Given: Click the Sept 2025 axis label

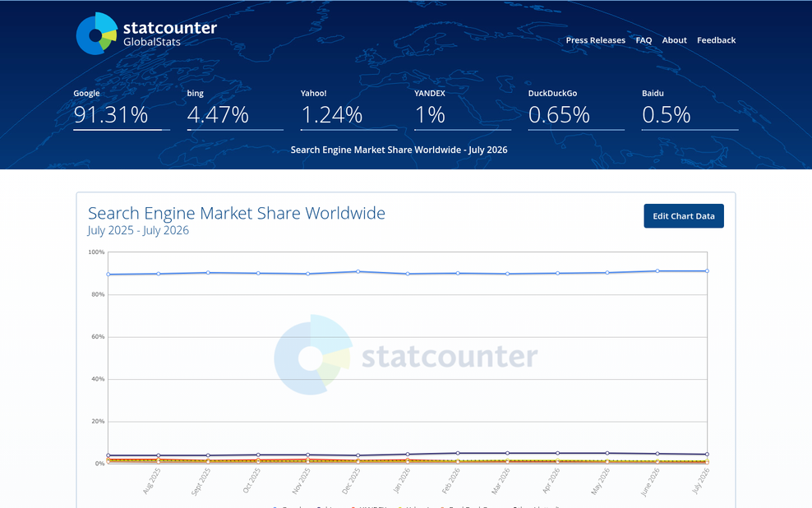Looking at the screenshot, I should point(201,482).
